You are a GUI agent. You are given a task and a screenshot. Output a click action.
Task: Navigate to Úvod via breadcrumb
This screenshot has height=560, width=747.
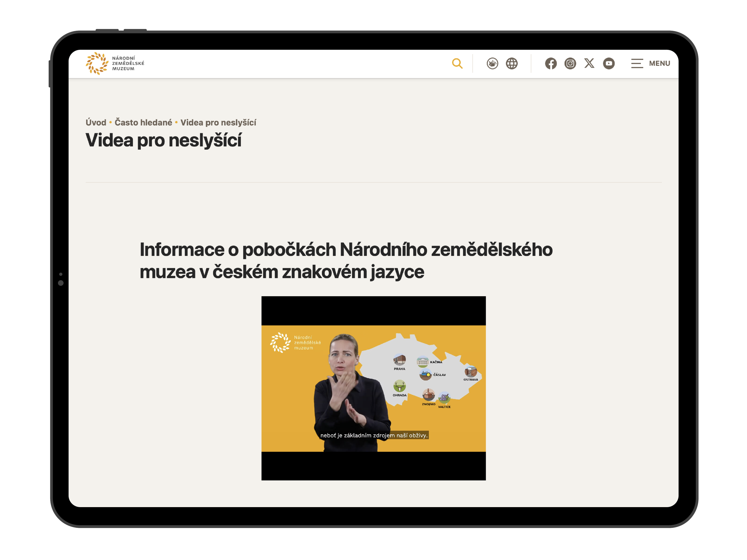96,122
